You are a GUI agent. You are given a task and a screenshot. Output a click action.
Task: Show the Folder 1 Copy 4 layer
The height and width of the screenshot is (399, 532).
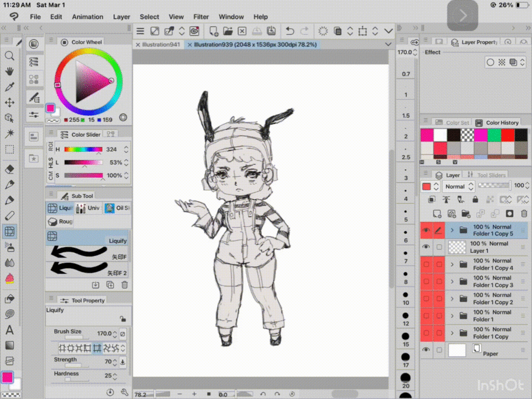click(x=426, y=264)
